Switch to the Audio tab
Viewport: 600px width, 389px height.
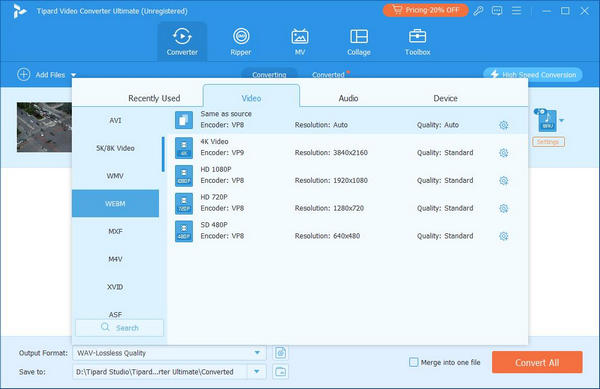[348, 98]
